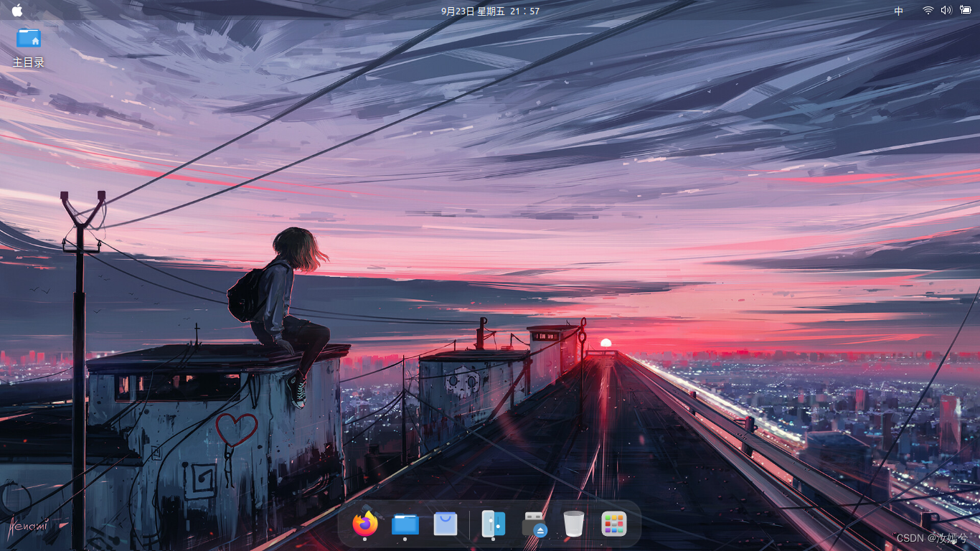Show the applications grid launcher
Image resolution: width=980 pixels, height=551 pixels.
(x=614, y=524)
